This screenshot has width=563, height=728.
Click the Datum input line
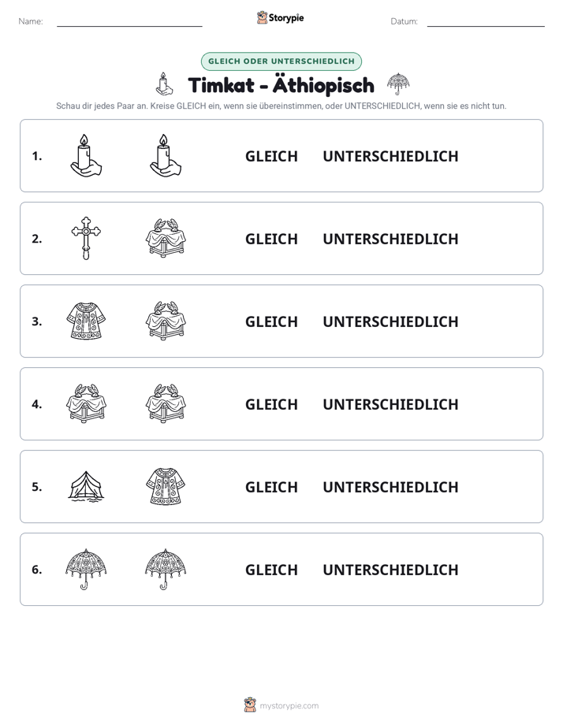click(x=486, y=22)
